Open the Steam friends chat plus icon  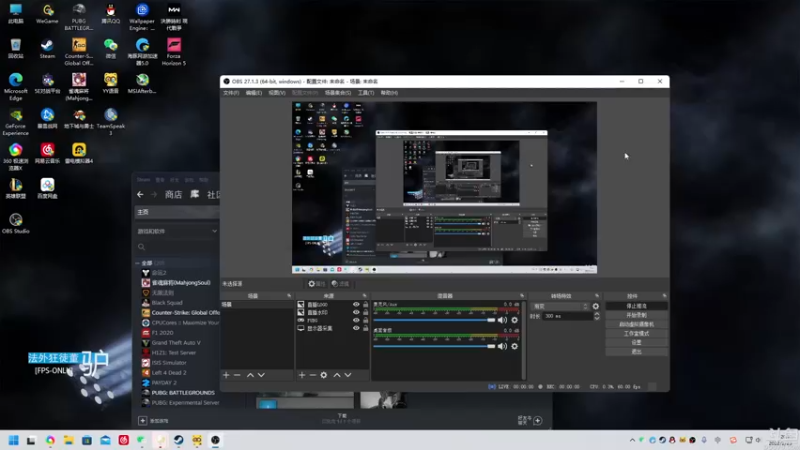(538, 420)
